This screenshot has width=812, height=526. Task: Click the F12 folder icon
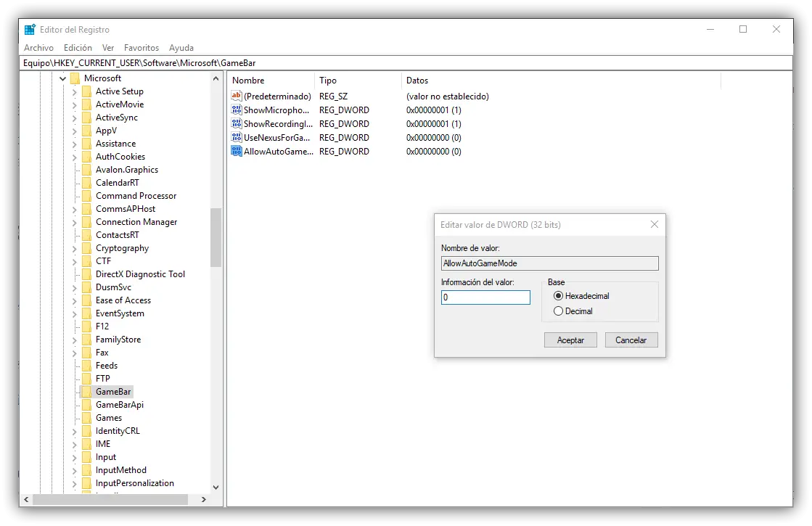click(86, 326)
